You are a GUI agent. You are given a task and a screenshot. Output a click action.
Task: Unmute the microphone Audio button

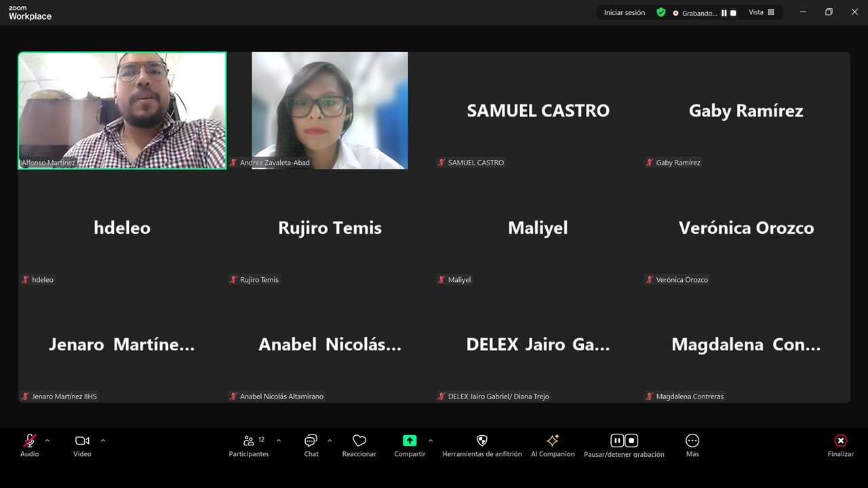click(30, 441)
